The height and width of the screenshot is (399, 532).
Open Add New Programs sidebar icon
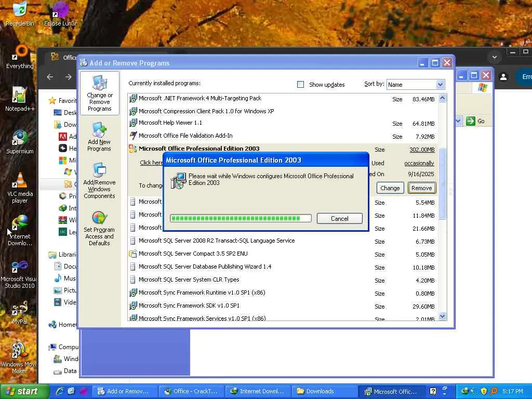99,137
